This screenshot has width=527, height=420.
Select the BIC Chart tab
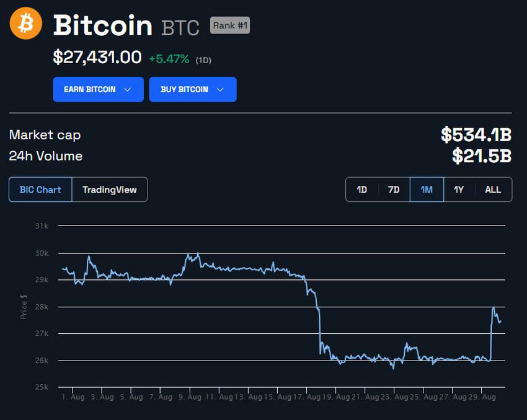[x=40, y=190]
